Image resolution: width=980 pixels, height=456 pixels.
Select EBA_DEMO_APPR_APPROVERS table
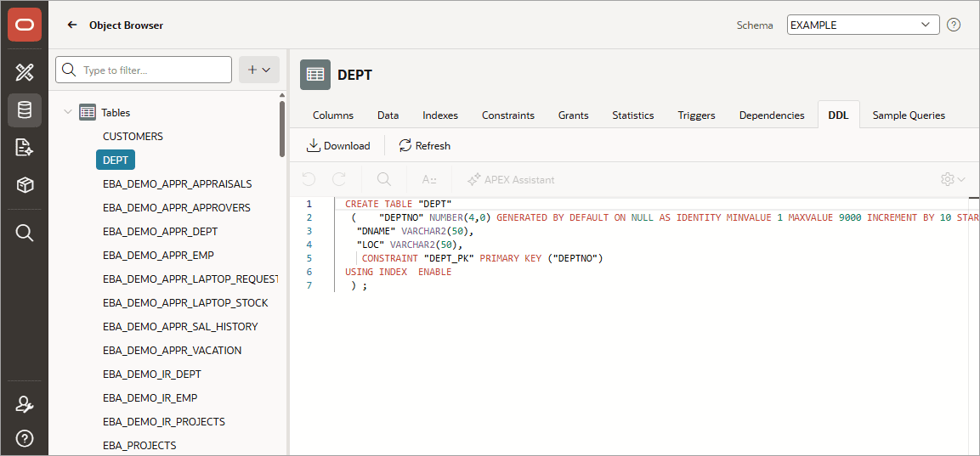176,207
